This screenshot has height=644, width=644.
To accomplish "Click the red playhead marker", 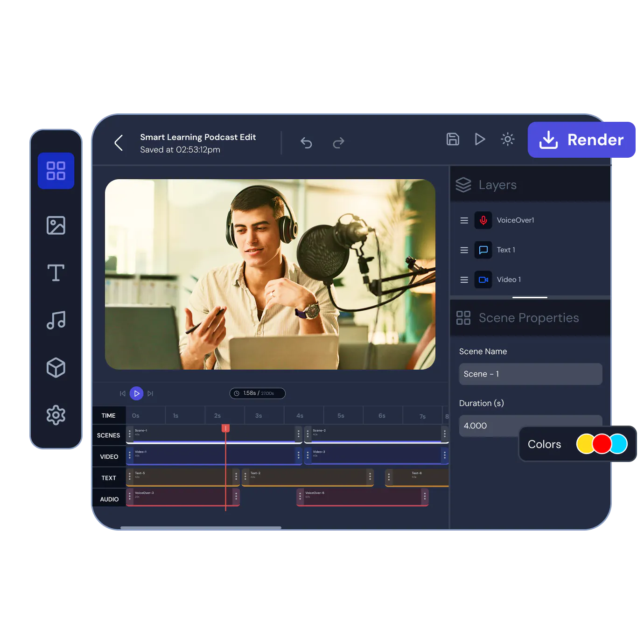I will point(225,428).
